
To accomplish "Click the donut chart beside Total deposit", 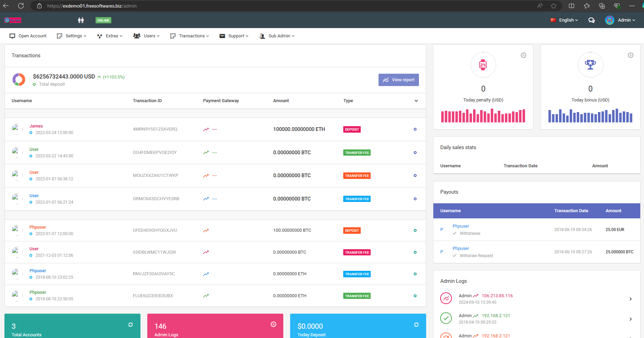I will click(19, 79).
